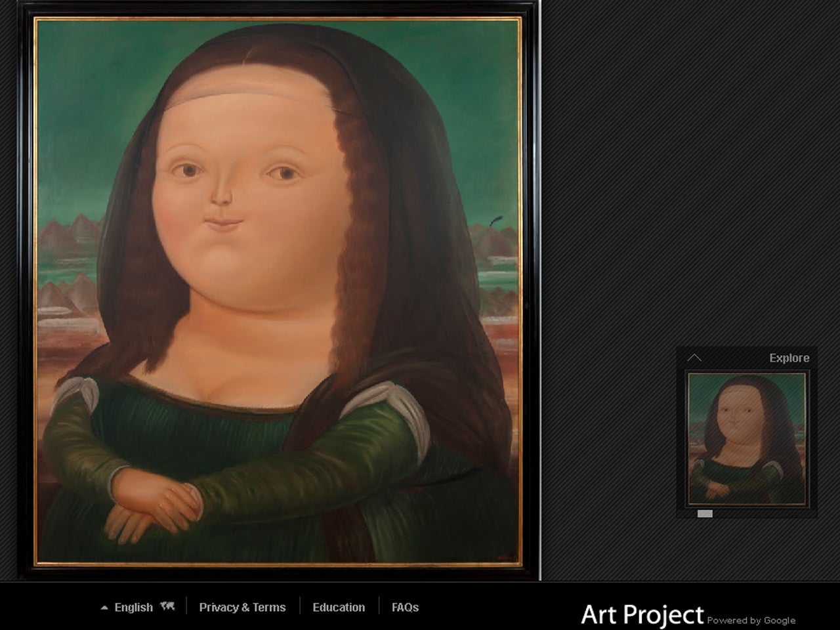840x630 pixels.
Task: Click the gold inner frame top edge
Action: 278,20
